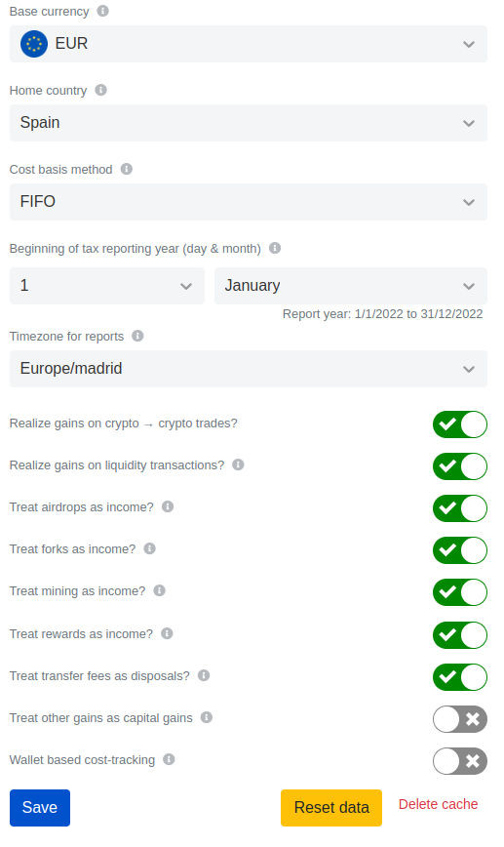Image resolution: width=504 pixels, height=847 pixels.
Task: Click the blue Save button
Action: point(40,808)
